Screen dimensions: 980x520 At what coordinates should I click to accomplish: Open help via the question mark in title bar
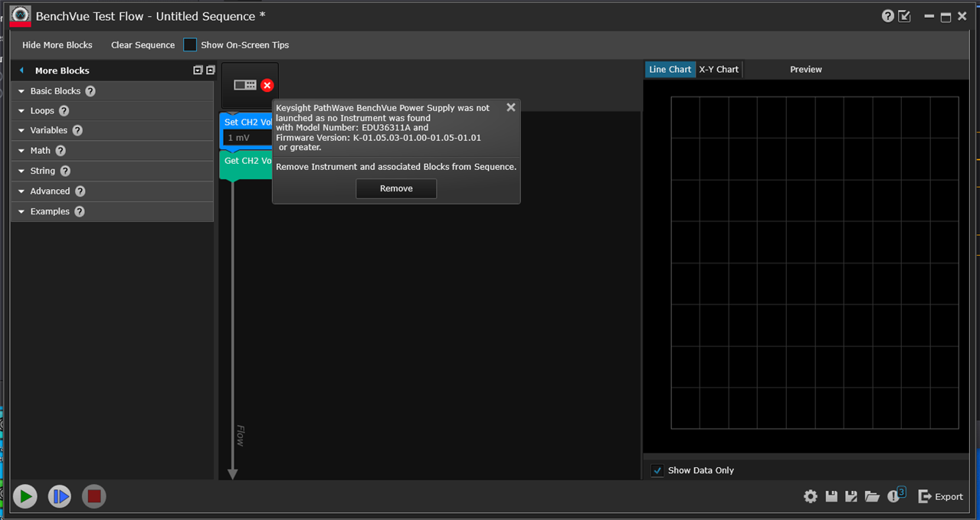(x=888, y=16)
